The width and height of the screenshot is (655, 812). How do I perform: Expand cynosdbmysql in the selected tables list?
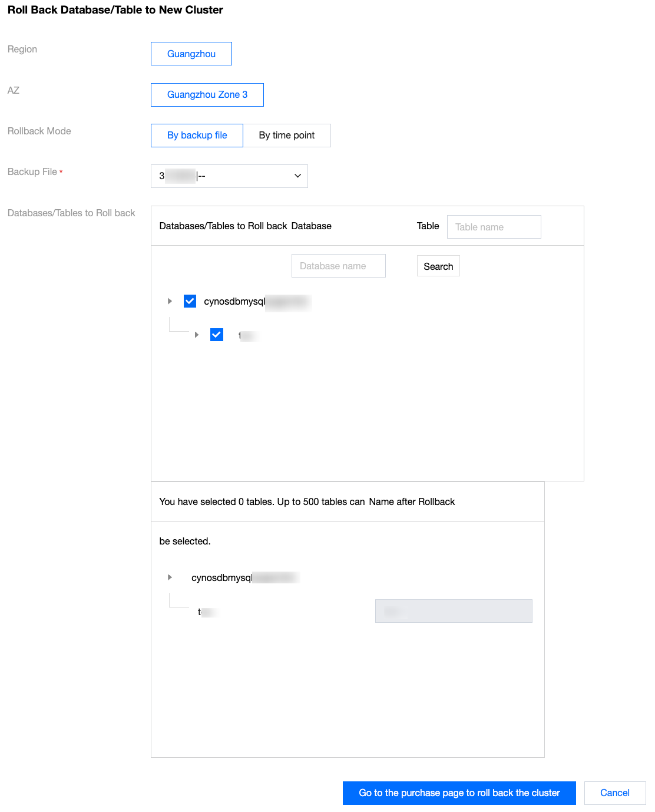coord(170,577)
